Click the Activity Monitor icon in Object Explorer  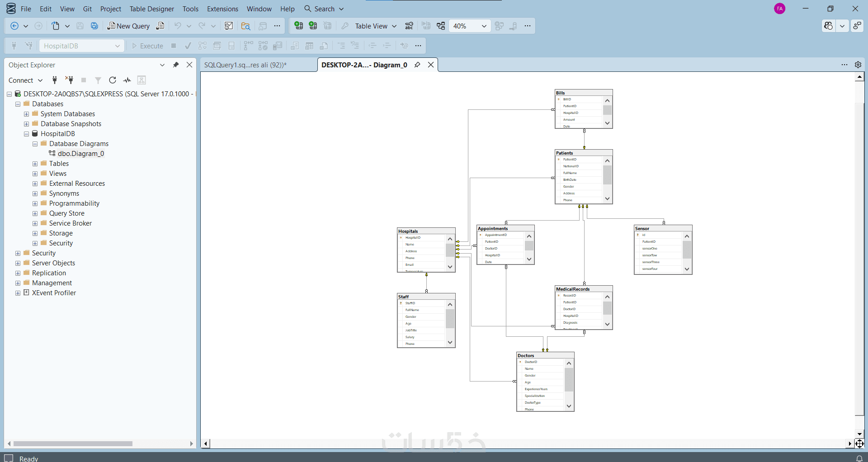click(x=127, y=80)
